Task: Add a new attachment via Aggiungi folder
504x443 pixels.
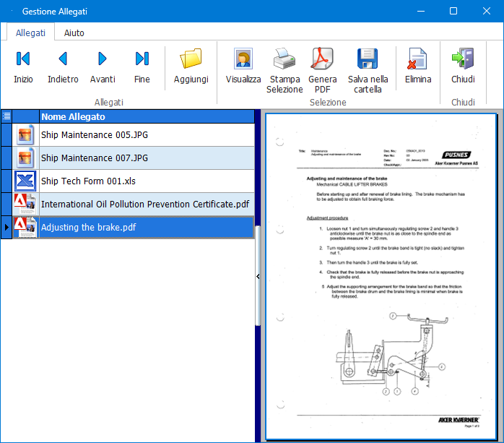Action: point(191,66)
